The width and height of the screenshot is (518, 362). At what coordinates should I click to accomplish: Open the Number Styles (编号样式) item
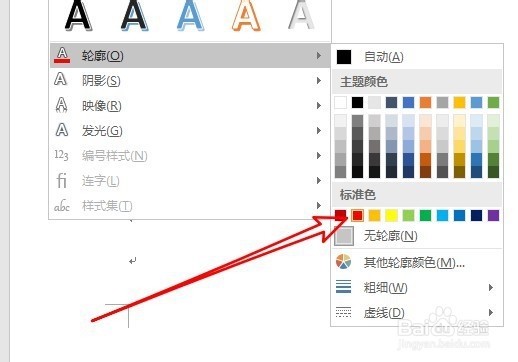190,156
